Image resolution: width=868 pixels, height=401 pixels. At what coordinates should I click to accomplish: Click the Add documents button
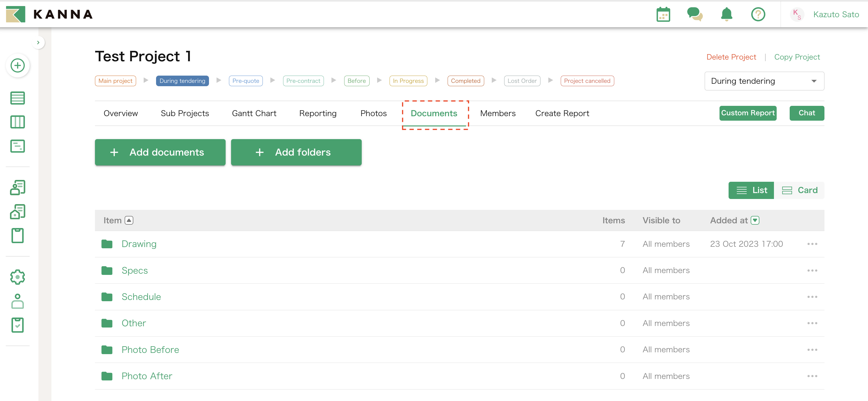tap(160, 152)
